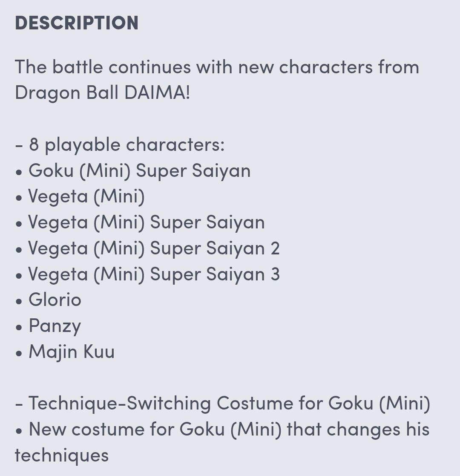
Task: Click 'Dragon Ball DAIMA!' text
Action: point(103,92)
